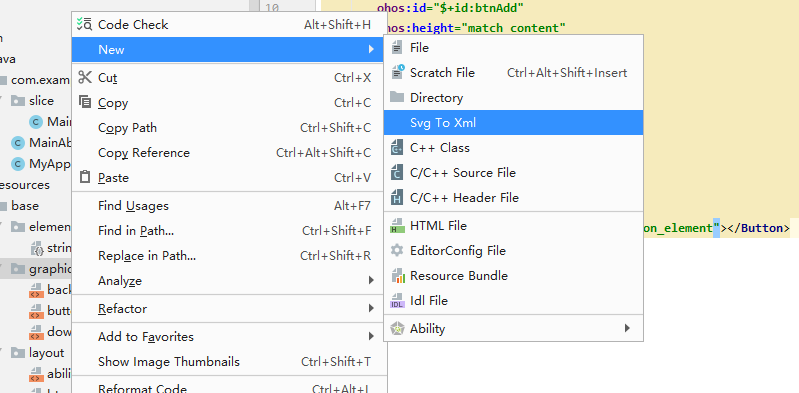Select the EditorConfig File gear icon
799x393 pixels.
pos(397,250)
